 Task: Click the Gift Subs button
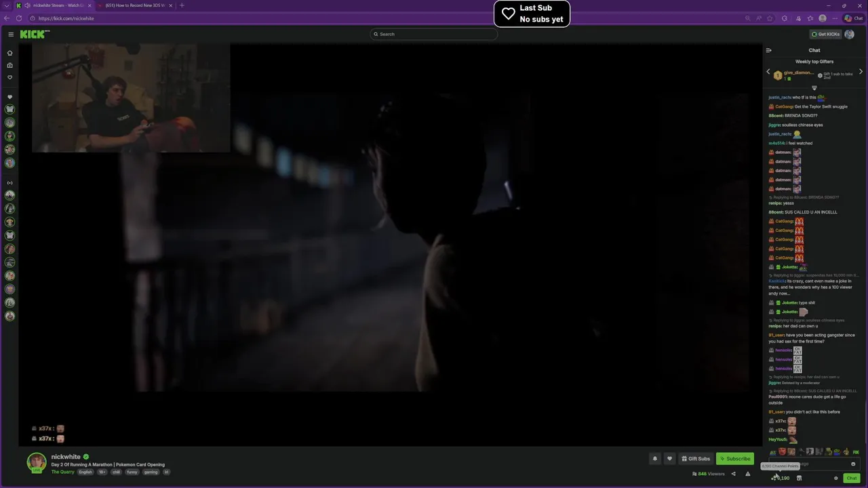[x=696, y=459]
